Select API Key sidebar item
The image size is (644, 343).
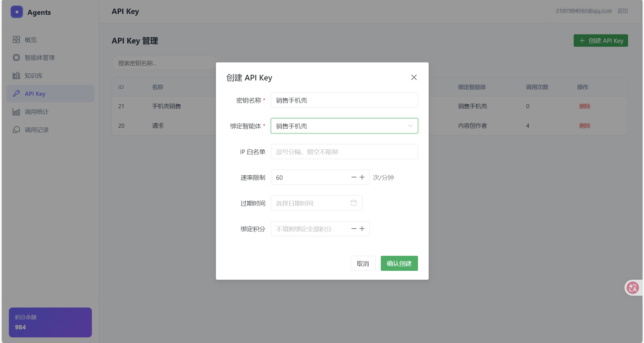pos(50,94)
